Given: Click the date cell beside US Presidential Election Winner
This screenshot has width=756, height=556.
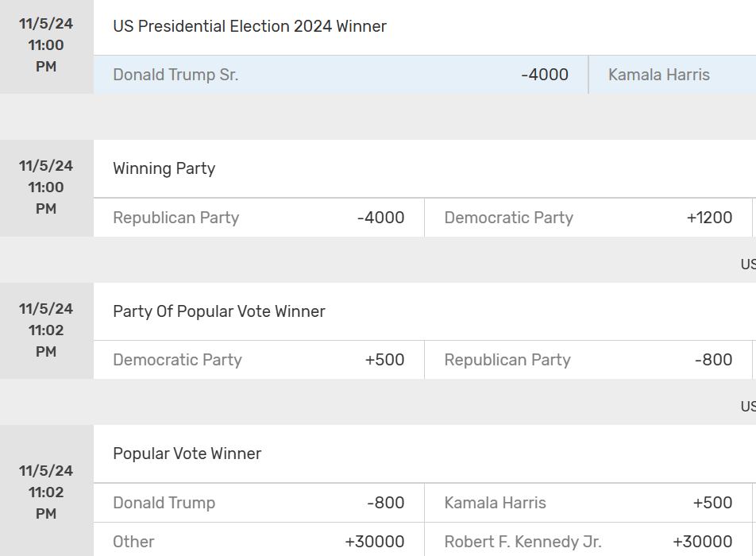Looking at the screenshot, I should click(x=46, y=45).
